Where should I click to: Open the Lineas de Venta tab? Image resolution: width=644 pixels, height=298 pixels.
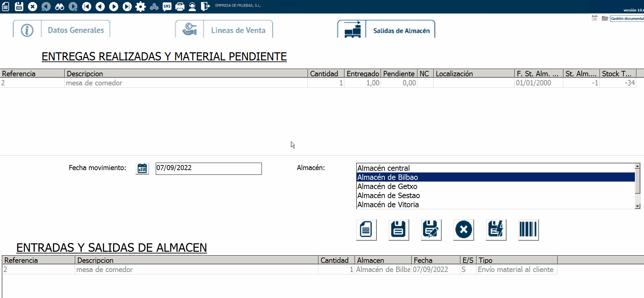[x=238, y=30]
